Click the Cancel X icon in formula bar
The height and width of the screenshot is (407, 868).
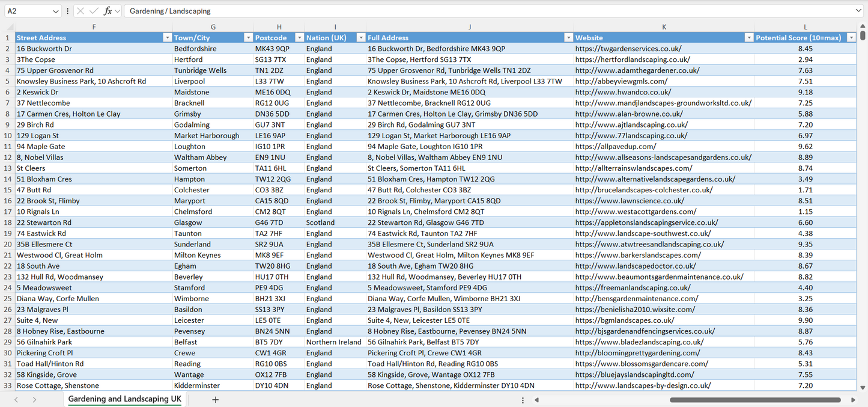(81, 11)
